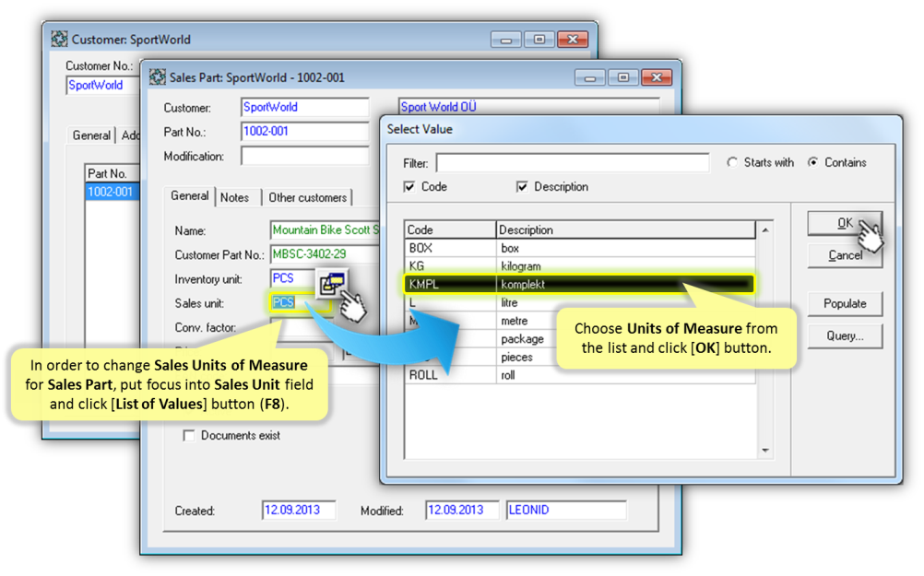
Task: Close the Customer: SportWorld window
Action: tap(572, 40)
